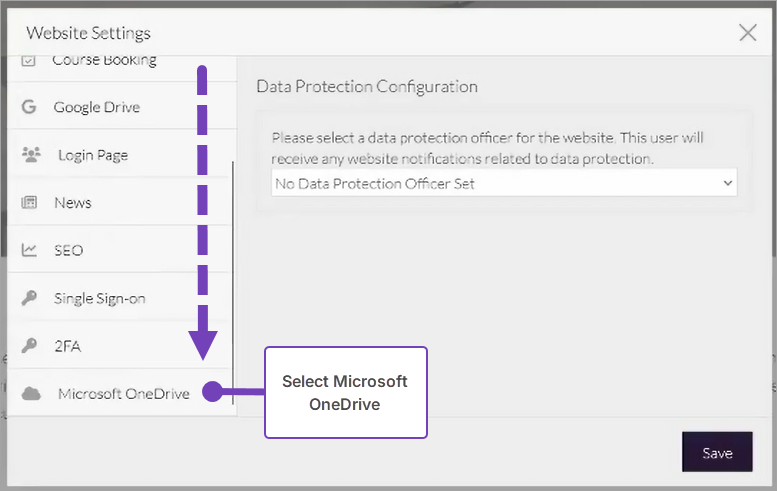The image size is (777, 491).
Task: Click the Single Sign-on key icon
Action: pos(29,298)
